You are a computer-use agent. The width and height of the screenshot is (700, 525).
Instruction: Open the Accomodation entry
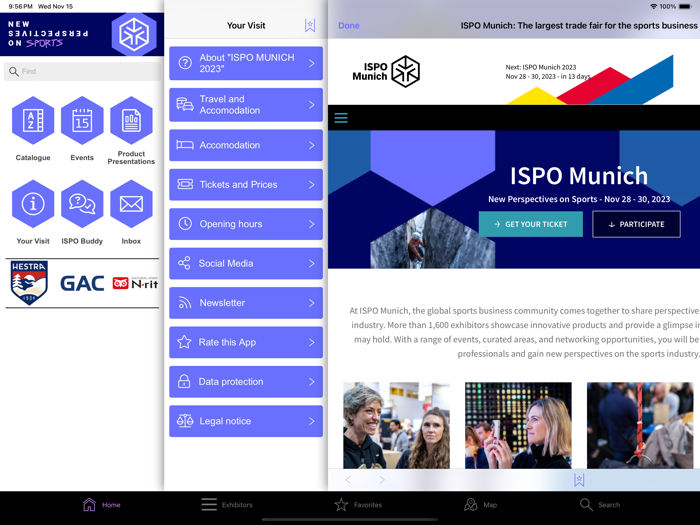(x=246, y=145)
